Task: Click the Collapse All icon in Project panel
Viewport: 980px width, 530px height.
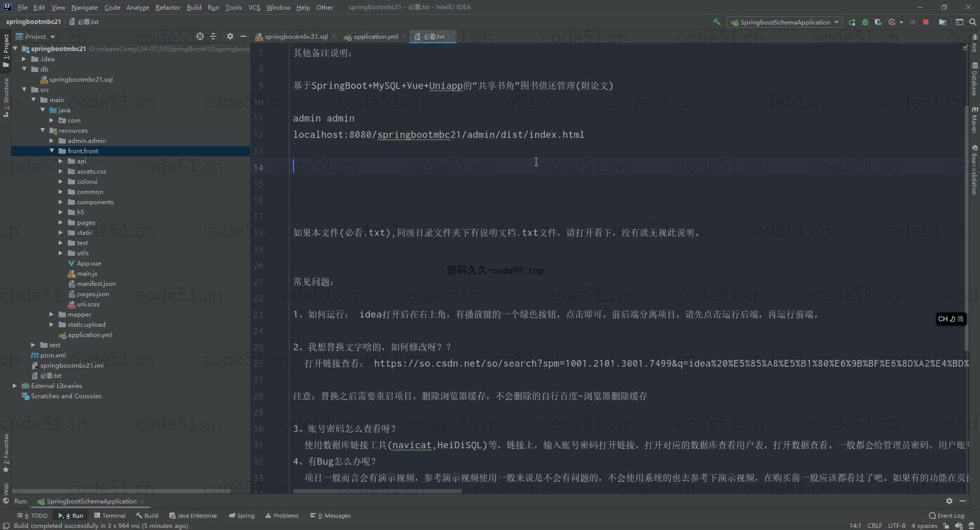Action: [x=213, y=36]
